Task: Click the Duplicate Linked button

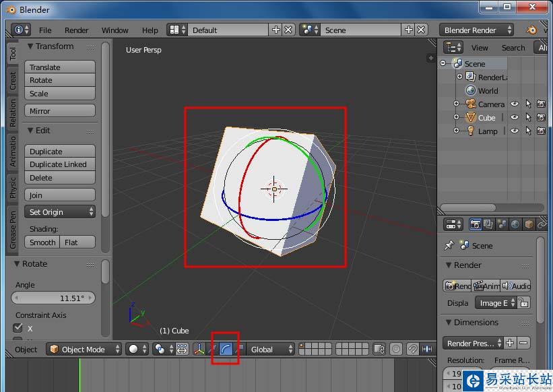Action: point(60,164)
